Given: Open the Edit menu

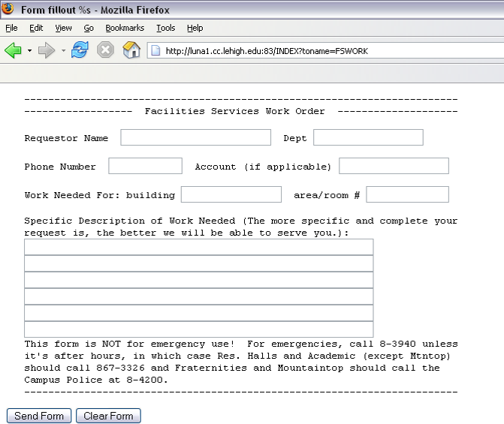Looking at the screenshot, I should tap(36, 29).
